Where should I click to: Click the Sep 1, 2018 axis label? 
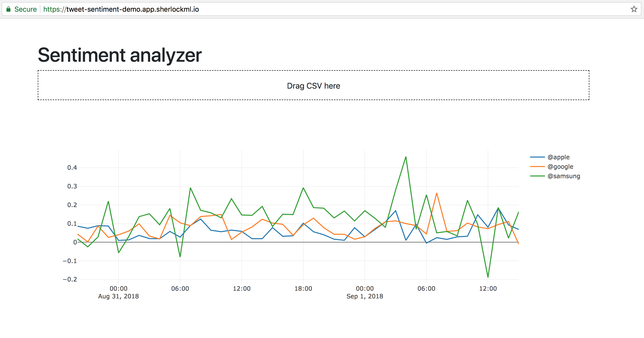(364, 296)
